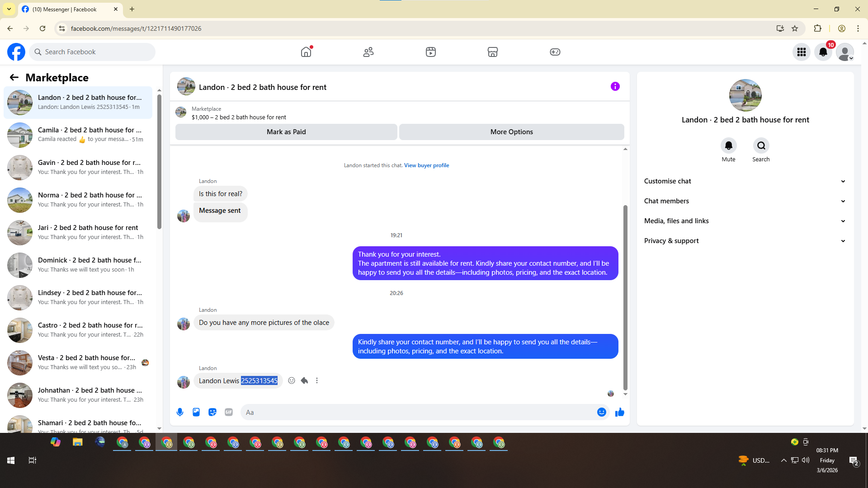
Task: Mute this conversation with the bell
Action: tap(728, 145)
